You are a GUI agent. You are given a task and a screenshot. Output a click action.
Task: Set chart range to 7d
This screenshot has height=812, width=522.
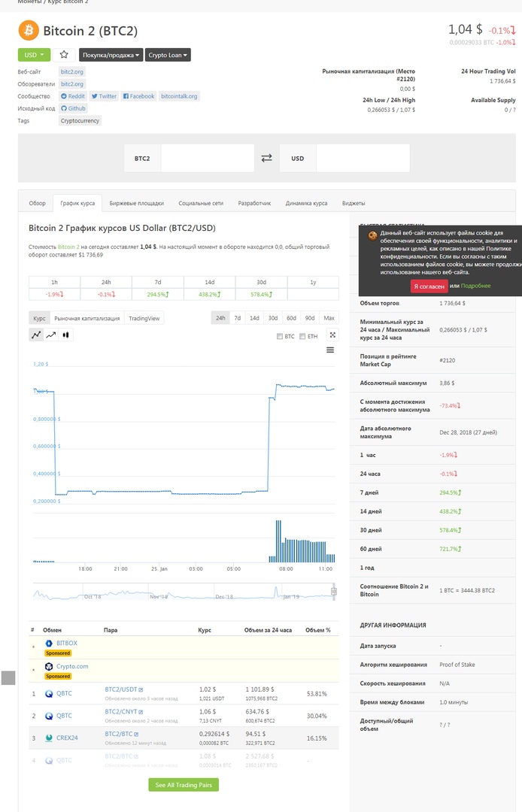pyautogui.click(x=237, y=318)
